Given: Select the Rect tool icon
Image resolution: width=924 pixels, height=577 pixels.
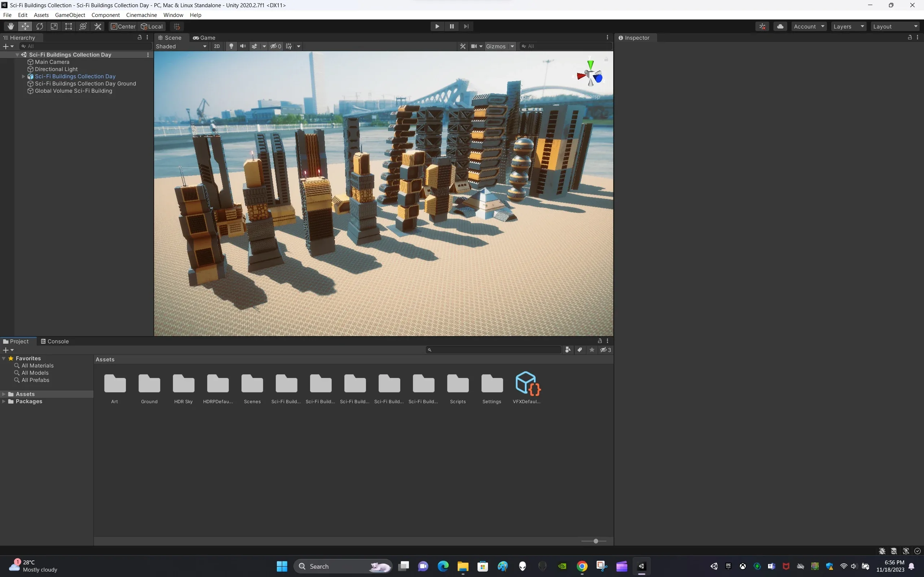Looking at the screenshot, I should (68, 26).
